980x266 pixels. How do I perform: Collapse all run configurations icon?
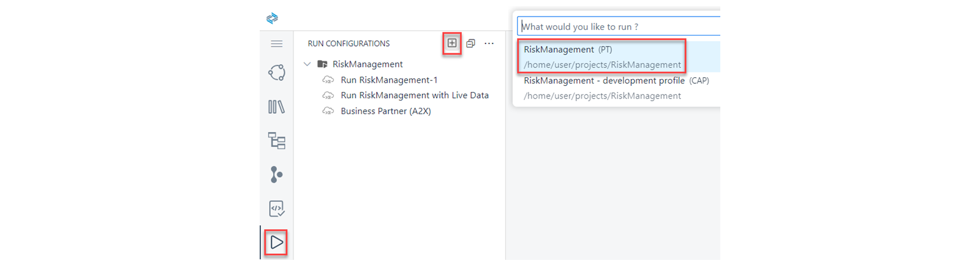point(470,44)
